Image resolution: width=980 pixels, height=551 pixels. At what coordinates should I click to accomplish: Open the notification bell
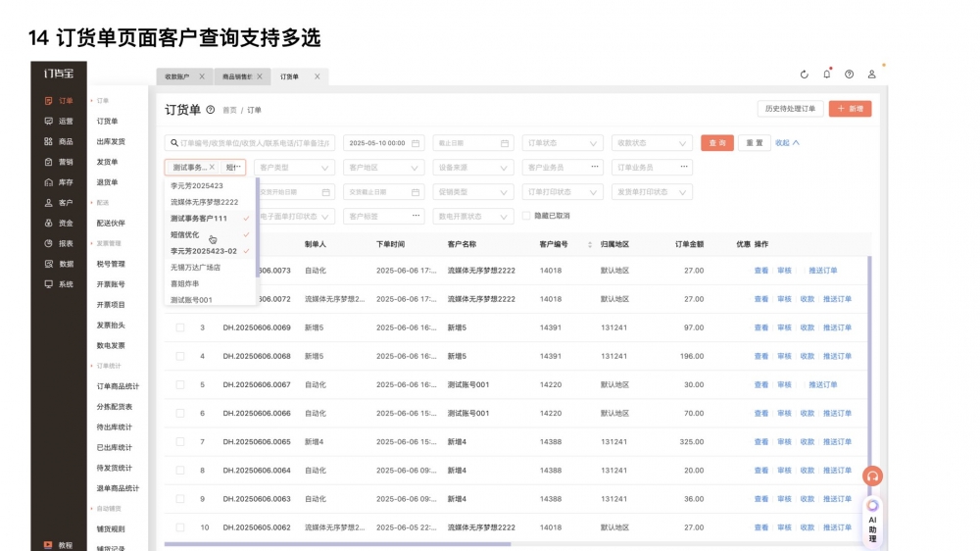point(827,74)
